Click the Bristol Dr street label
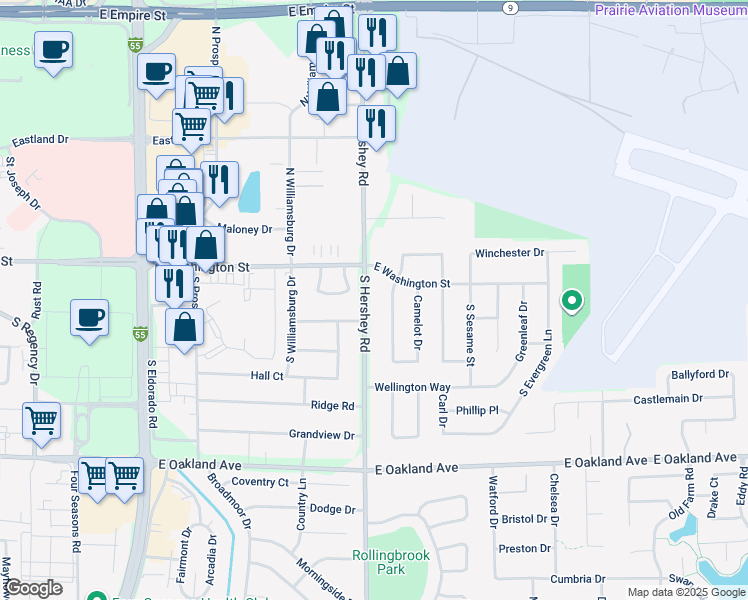This screenshot has width=748, height=600. pos(524,519)
